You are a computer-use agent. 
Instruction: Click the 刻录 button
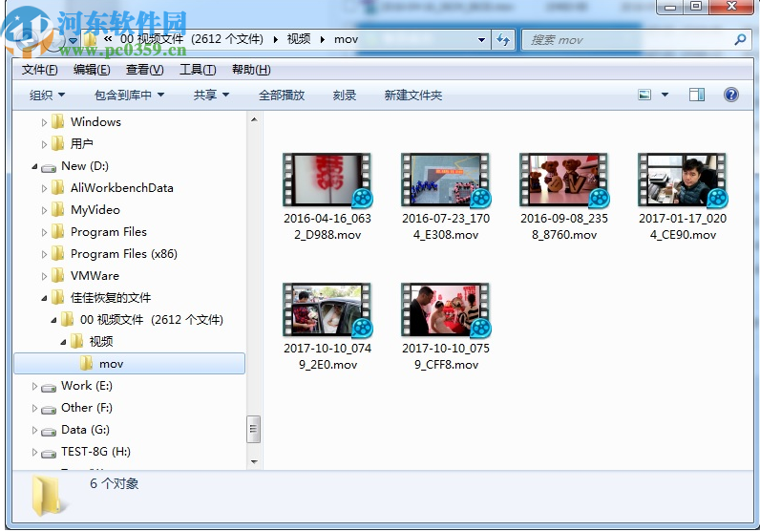pyautogui.click(x=345, y=96)
